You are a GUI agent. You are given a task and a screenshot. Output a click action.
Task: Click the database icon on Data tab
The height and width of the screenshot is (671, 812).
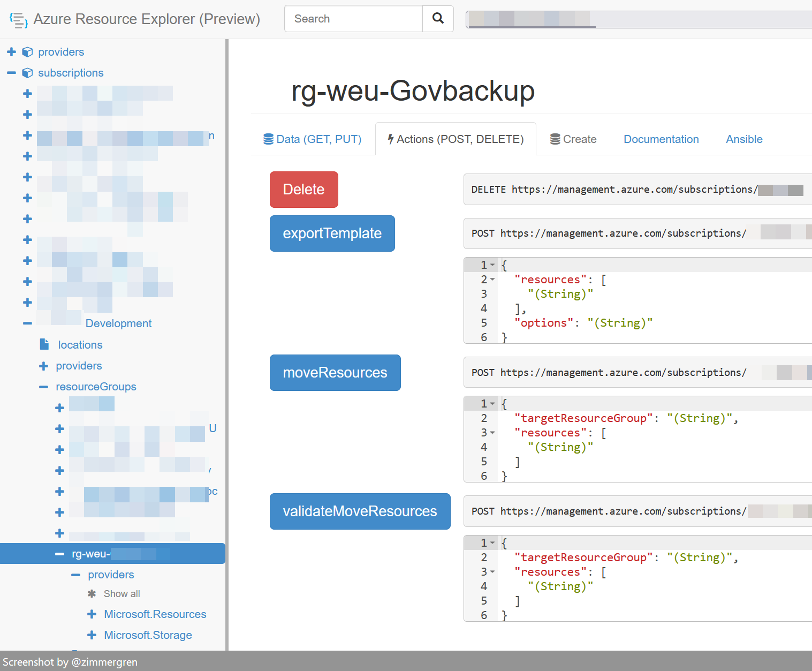tap(268, 139)
